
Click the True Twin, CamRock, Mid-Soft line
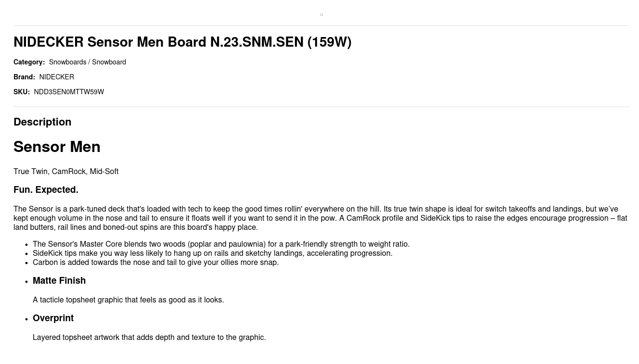(66, 172)
